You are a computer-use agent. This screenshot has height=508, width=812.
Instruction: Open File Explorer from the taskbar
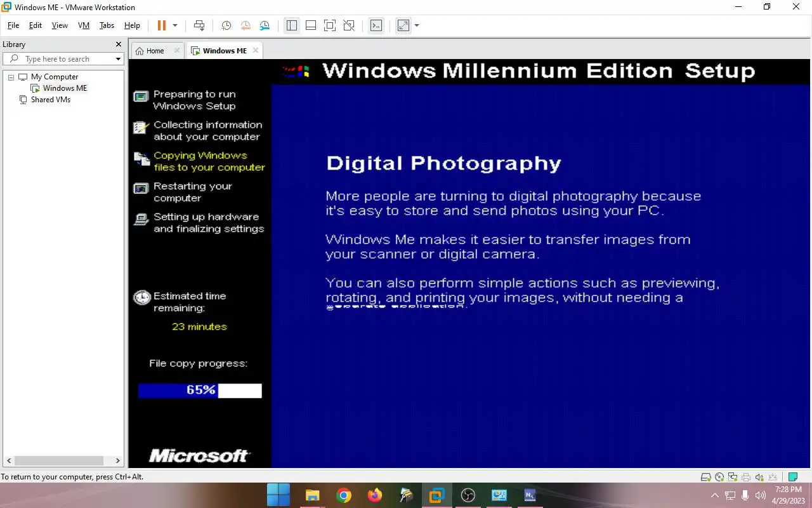coord(312,495)
